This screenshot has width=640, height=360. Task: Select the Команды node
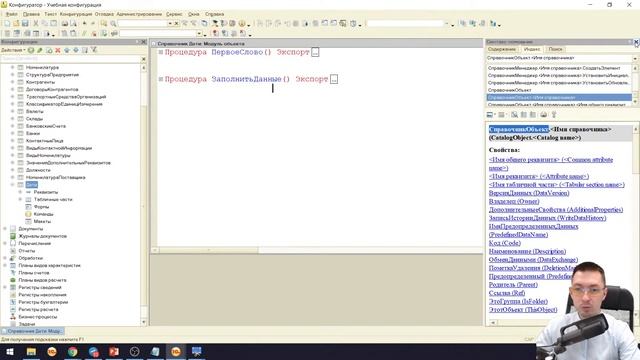[44, 214]
